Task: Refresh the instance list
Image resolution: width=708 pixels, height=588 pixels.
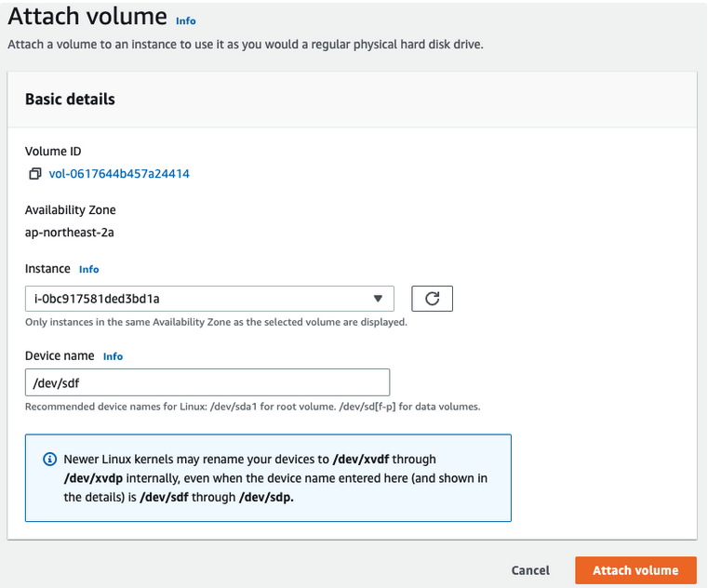Action: coord(432,299)
